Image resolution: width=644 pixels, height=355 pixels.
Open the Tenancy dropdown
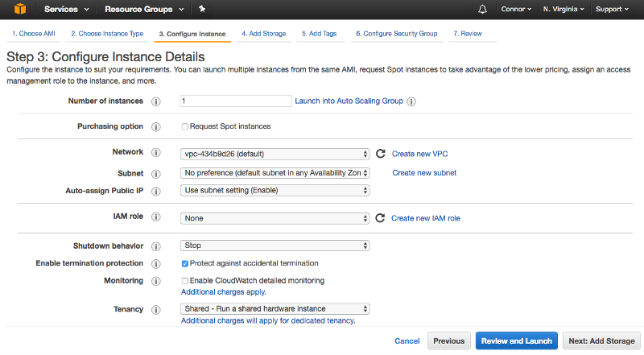pyautogui.click(x=275, y=309)
